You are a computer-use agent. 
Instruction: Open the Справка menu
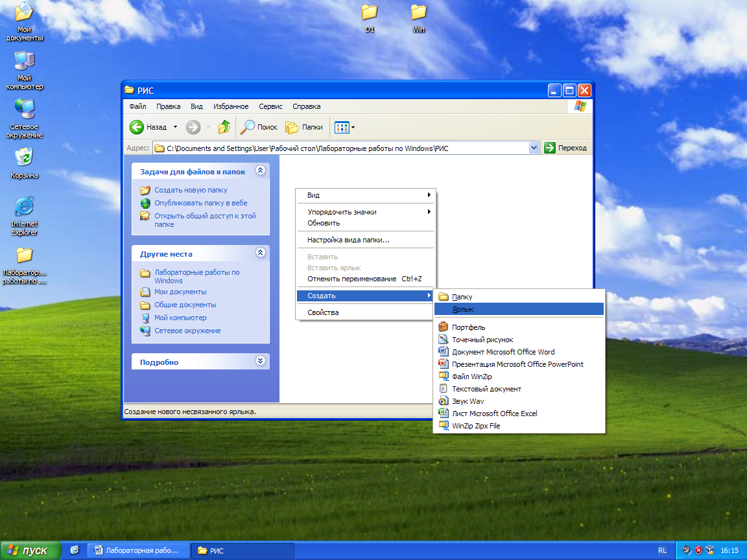[306, 106]
